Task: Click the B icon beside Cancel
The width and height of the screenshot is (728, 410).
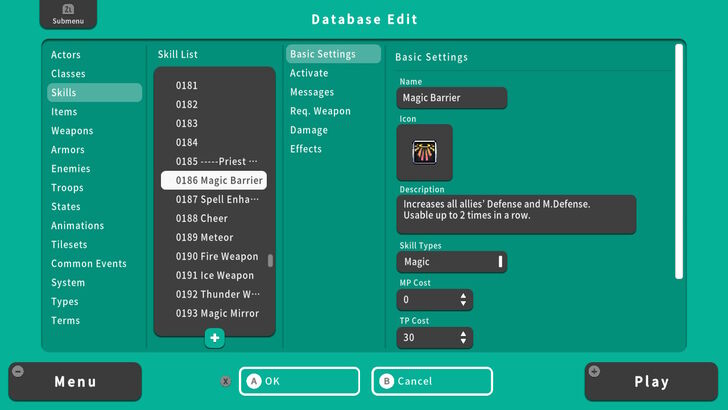Action: (386, 381)
